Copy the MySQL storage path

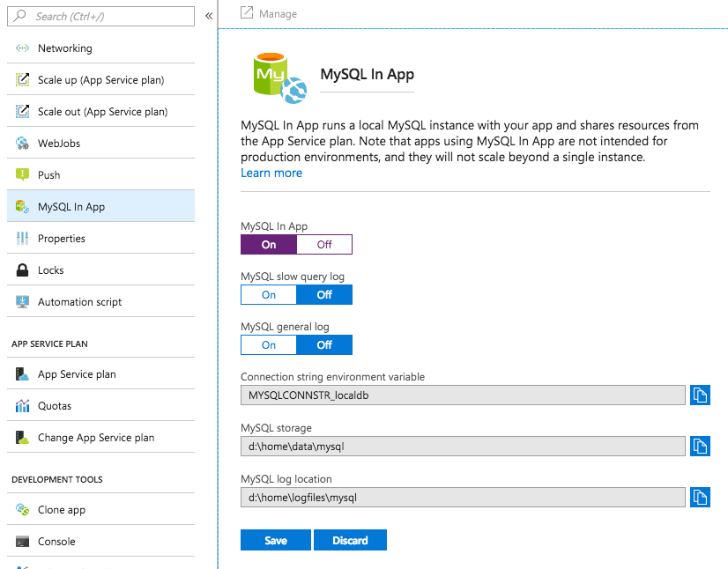pyautogui.click(x=700, y=446)
